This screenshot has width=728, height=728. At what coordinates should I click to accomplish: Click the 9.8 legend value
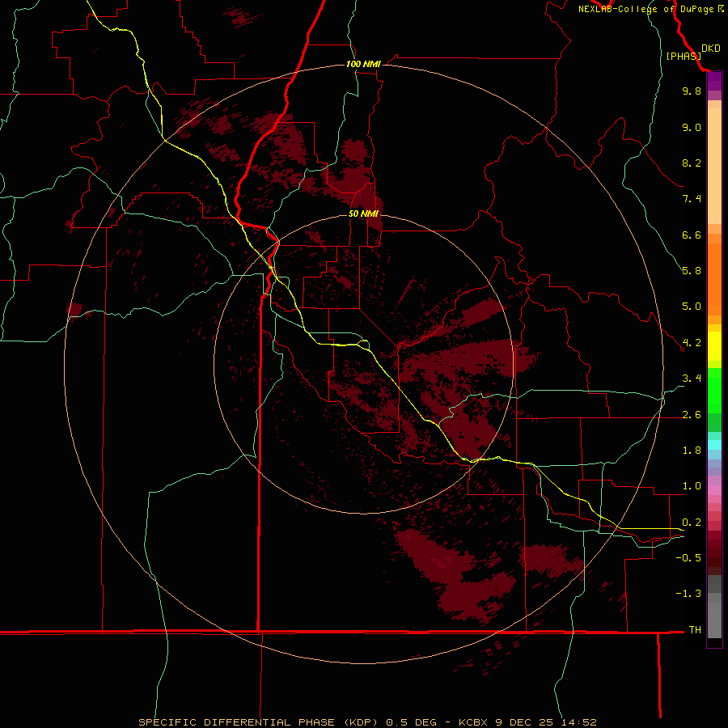pyautogui.click(x=692, y=91)
